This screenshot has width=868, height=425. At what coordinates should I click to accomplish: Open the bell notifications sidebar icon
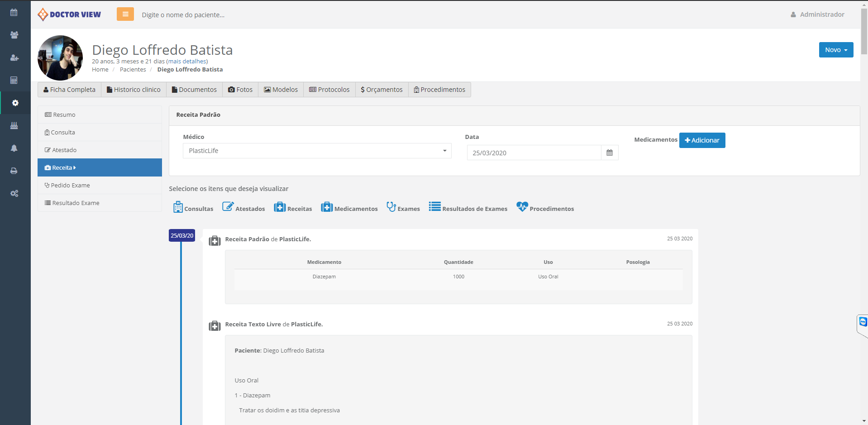14,148
